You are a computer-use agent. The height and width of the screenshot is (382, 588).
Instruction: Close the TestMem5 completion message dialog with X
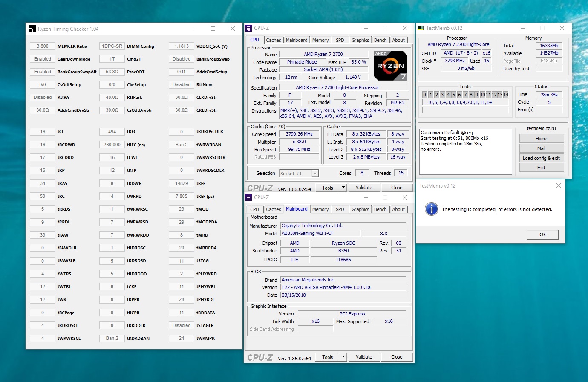tap(559, 185)
